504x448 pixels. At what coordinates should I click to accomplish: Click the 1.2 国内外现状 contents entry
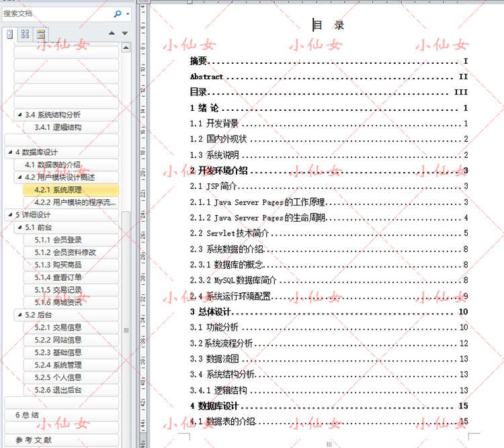point(329,139)
